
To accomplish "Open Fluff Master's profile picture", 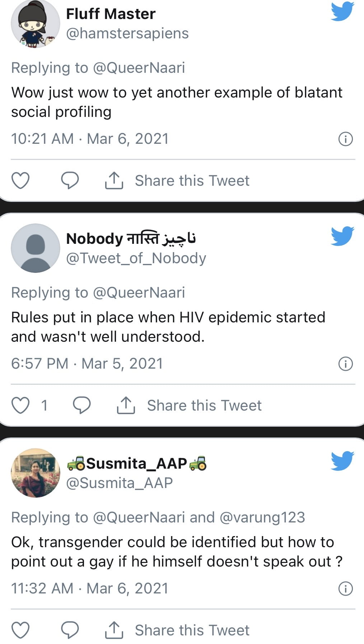I will pos(35,24).
